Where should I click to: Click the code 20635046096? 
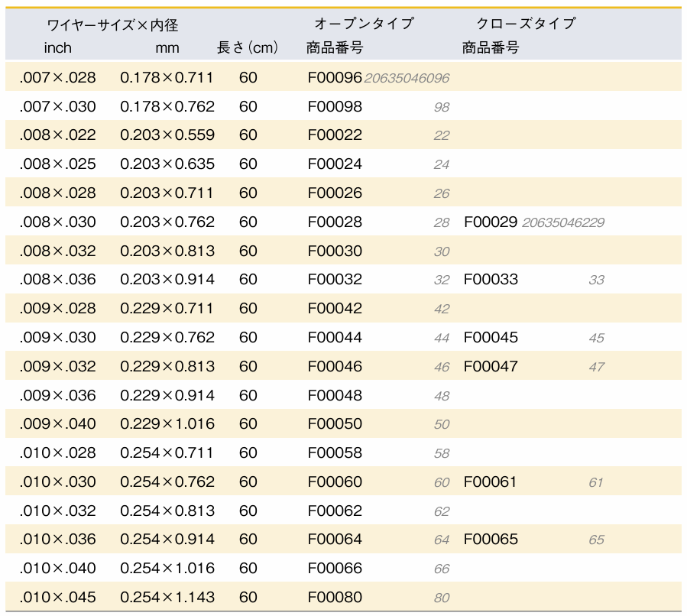pos(407,78)
